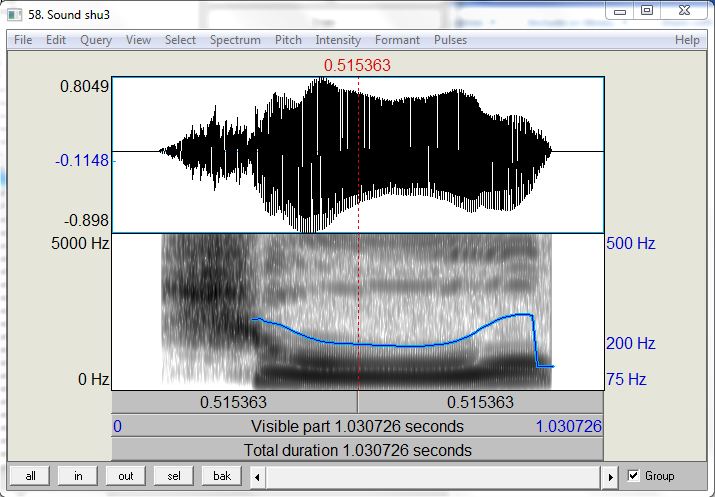Screen dimensions: 715x497
Task: Click the 0.8049 amplitude maximum label
Action: click(84, 86)
